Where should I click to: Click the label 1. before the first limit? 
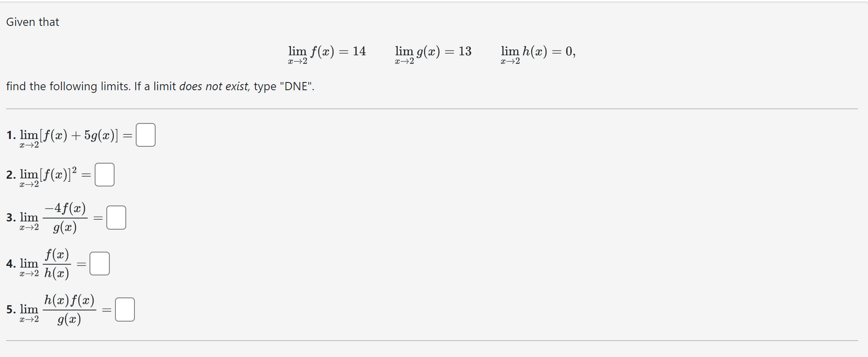click(x=11, y=134)
